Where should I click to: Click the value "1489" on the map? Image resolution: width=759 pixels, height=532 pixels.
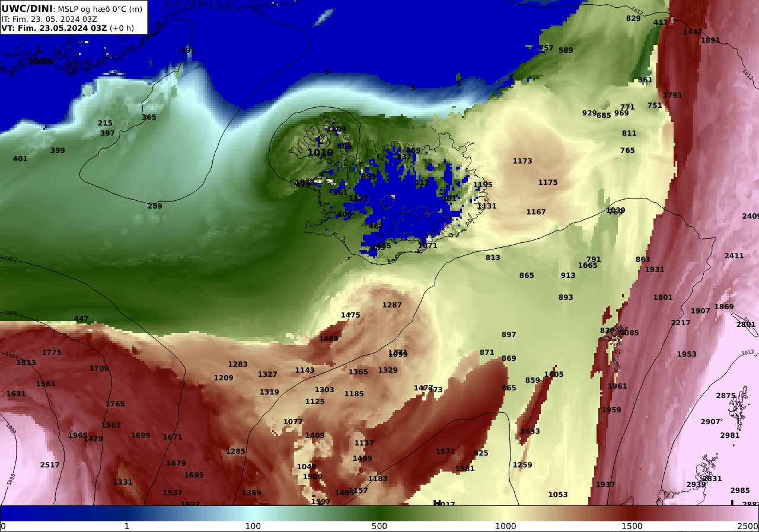point(329,339)
